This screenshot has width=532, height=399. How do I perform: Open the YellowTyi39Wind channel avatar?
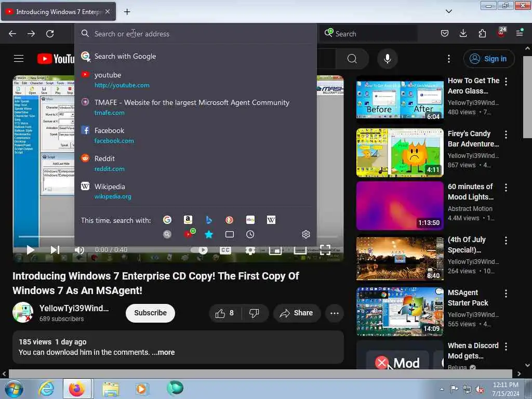tap(23, 312)
